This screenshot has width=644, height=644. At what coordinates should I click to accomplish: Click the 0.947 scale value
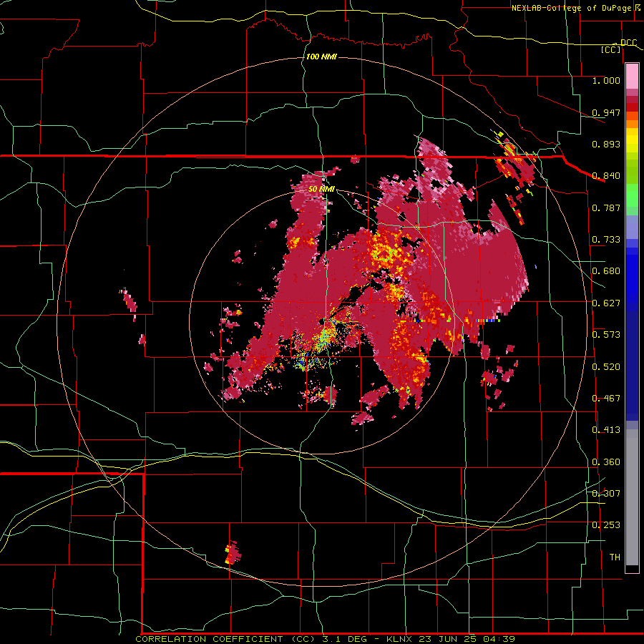[606, 112]
